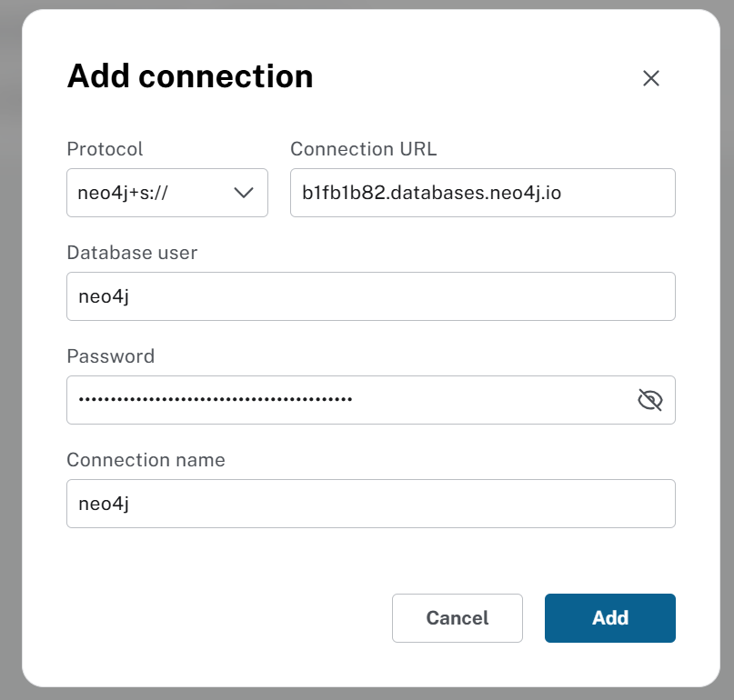Click the b1fb1b82.databases.neo4j.io text
The height and width of the screenshot is (700, 734).
click(x=431, y=193)
